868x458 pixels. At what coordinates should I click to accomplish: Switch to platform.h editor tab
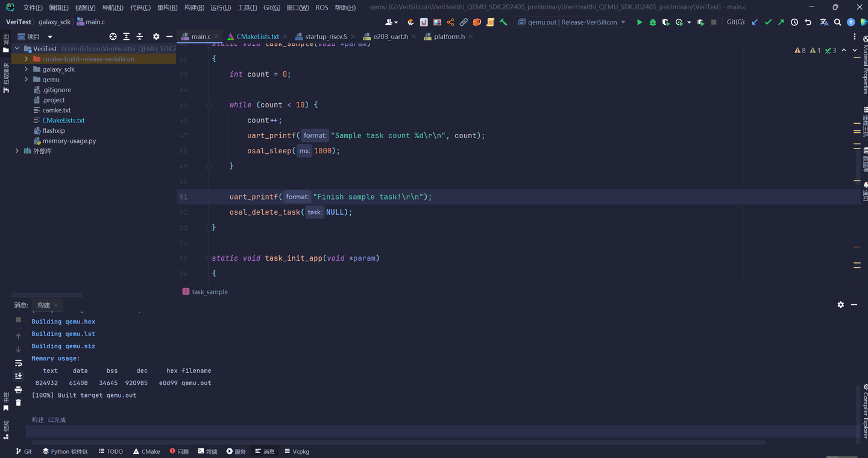(x=449, y=37)
